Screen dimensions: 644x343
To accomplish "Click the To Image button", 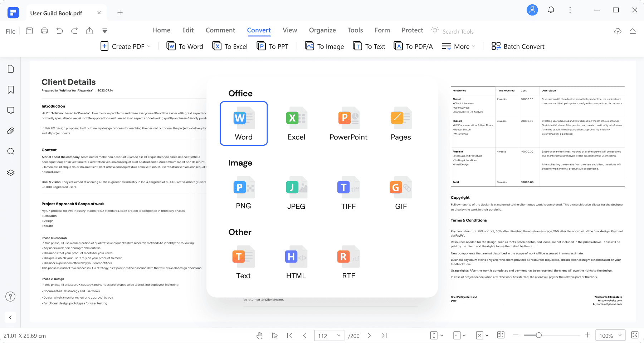I will pyautogui.click(x=325, y=46).
